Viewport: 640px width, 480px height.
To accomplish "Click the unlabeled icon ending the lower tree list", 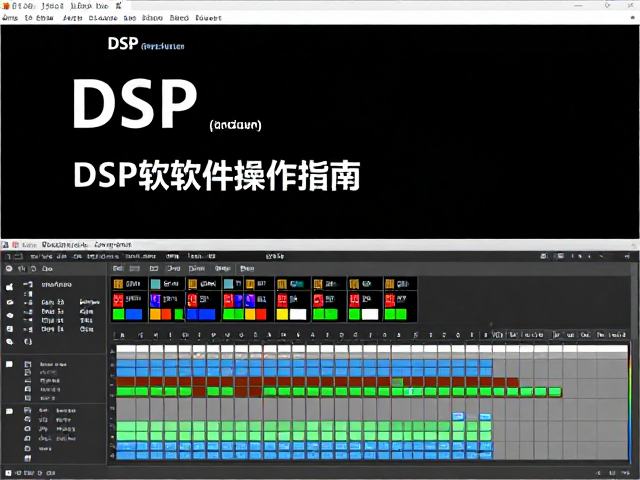I will pos(28,458).
